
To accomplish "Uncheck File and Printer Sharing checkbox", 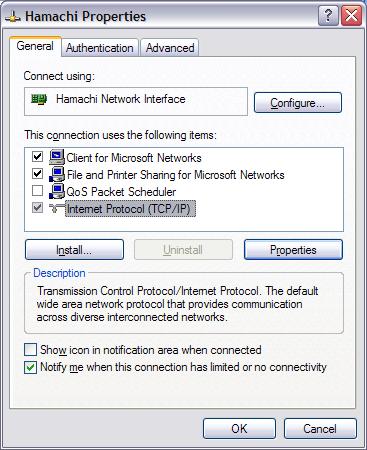I will coord(38,174).
